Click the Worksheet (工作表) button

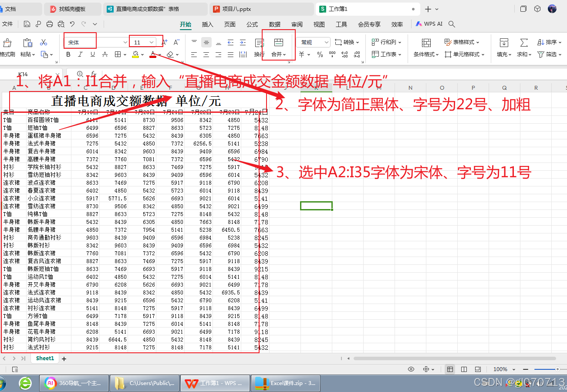pyautogui.click(x=387, y=54)
